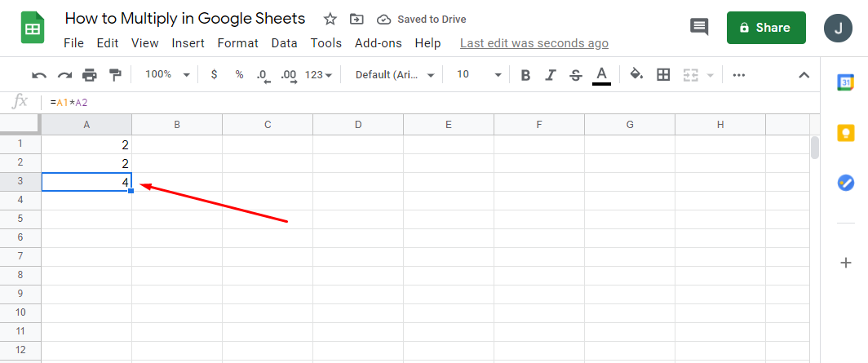This screenshot has width=868, height=363.
Task: Expand the 100% zoom dropdown
Action: tap(167, 75)
